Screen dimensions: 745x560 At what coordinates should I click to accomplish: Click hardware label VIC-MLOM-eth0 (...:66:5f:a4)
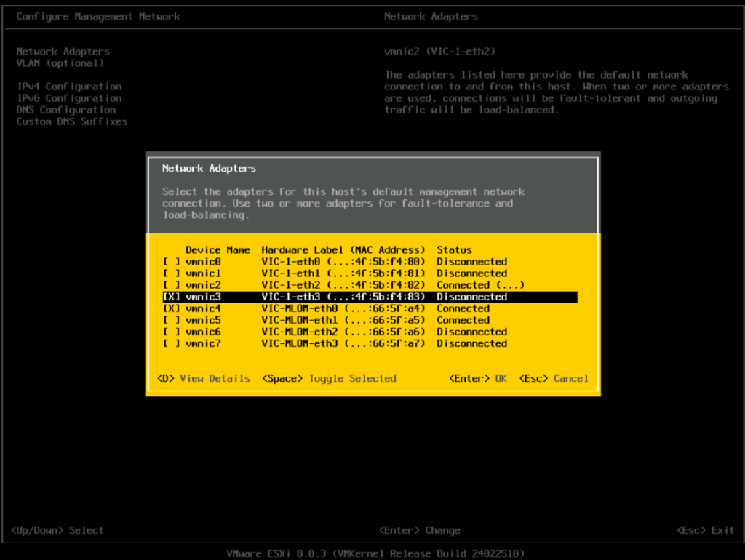(343, 309)
